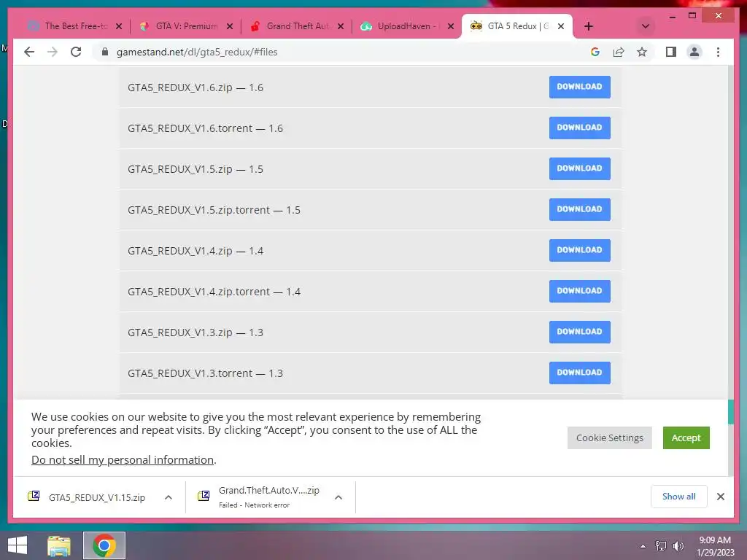Download GTA5_REDUX_V1.6.torrent
Viewport: 747px width, 560px height.
click(579, 128)
